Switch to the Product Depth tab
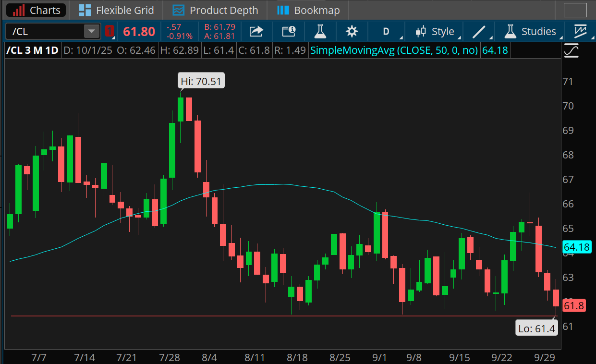 215,10
